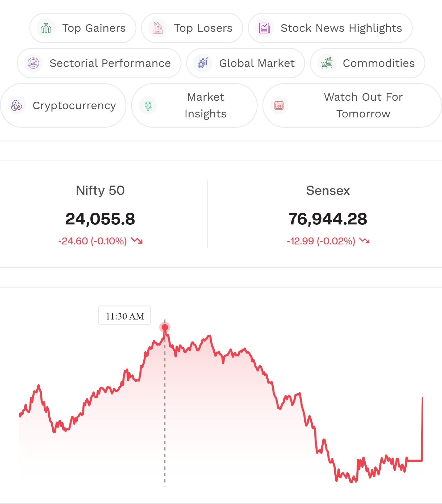Click the Nifty 50 downward trend arrow

coord(137,241)
